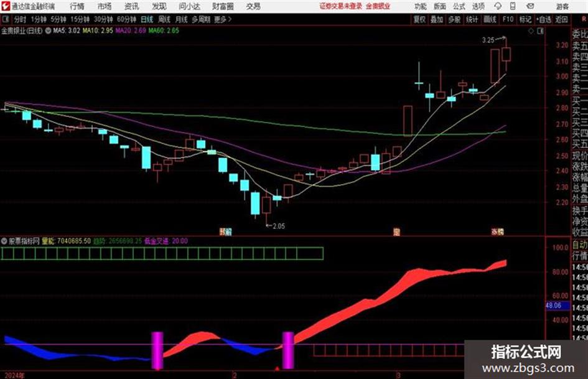The height and width of the screenshot is (379, 588).
Task: Click the 量能 indicator value label
Action: tap(67, 241)
